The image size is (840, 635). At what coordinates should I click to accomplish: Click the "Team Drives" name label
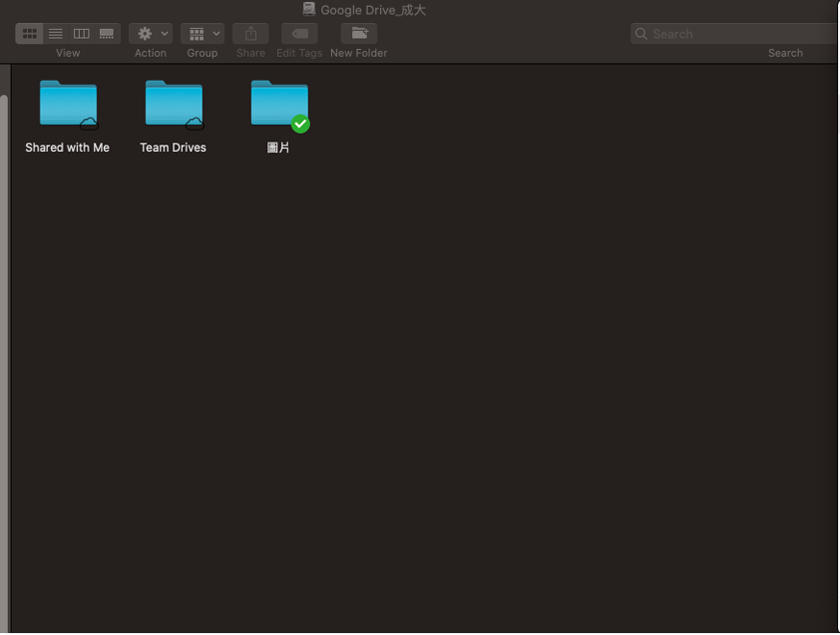173,148
